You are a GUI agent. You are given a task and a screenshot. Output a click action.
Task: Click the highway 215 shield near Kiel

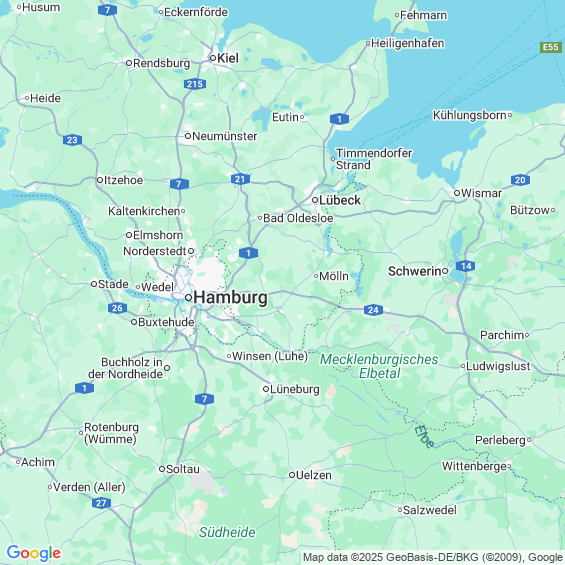tap(195, 84)
